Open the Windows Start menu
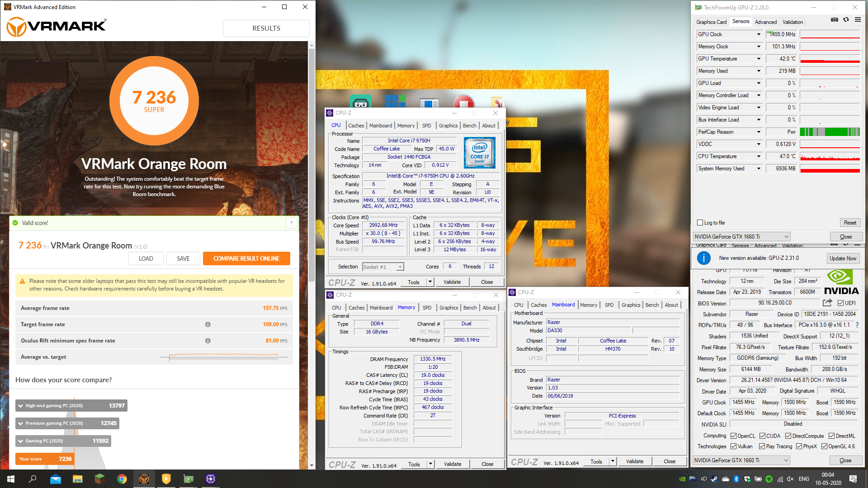This screenshot has height=488, width=868. [11, 479]
